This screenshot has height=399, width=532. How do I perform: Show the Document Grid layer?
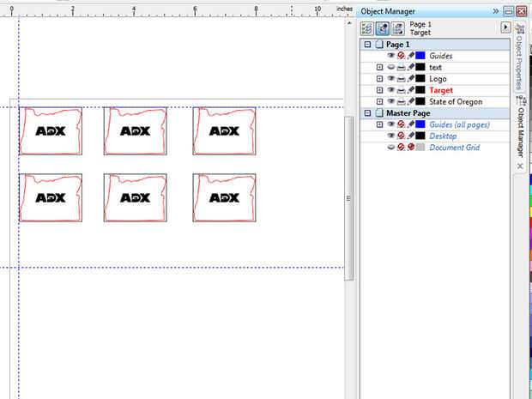(x=391, y=148)
